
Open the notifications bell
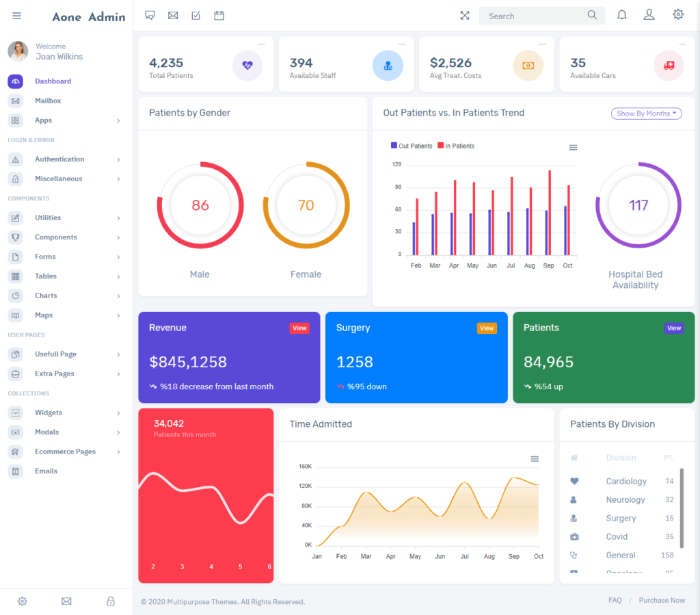pyautogui.click(x=621, y=14)
